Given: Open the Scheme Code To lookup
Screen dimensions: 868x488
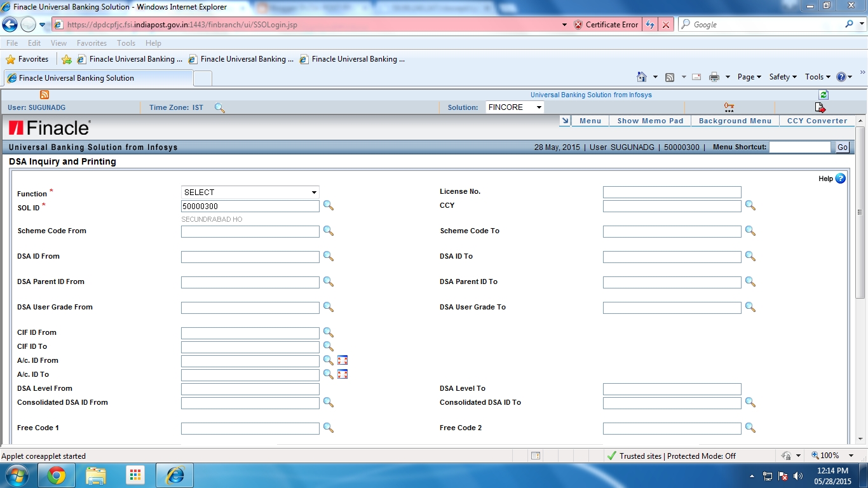Looking at the screenshot, I should (x=750, y=231).
